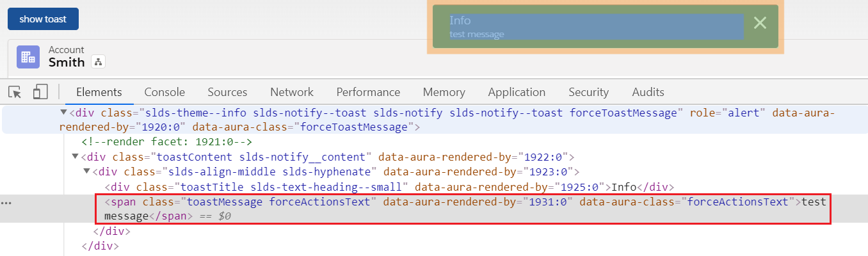Open the Performance tab
Image resolution: width=868 pixels, height=256 pixels.
coord(368,92)
